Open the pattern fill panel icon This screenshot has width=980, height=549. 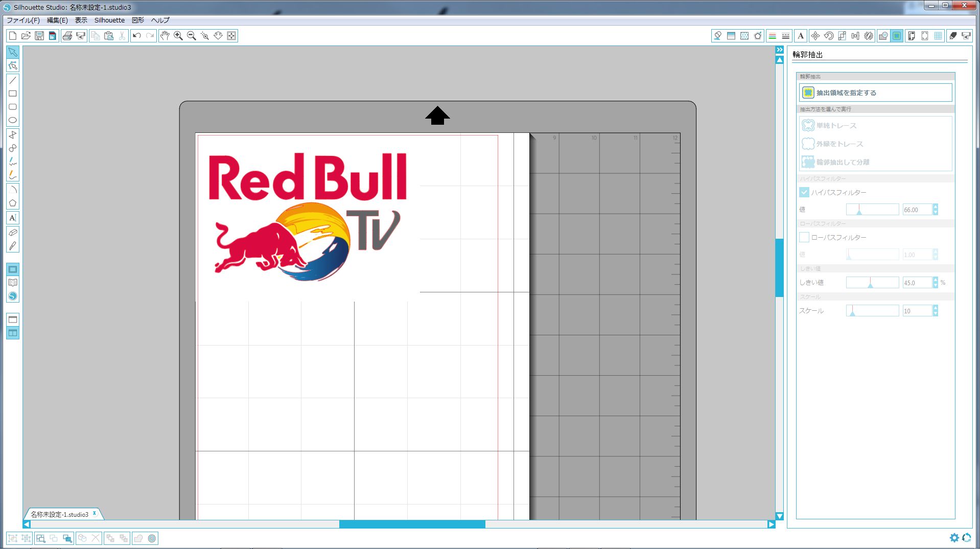pos(744,36)
